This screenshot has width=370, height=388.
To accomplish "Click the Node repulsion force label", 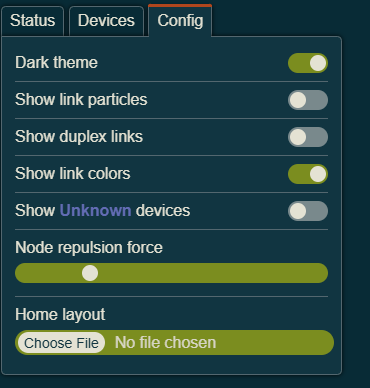I will pyautogui.click(x=89, y=248).
